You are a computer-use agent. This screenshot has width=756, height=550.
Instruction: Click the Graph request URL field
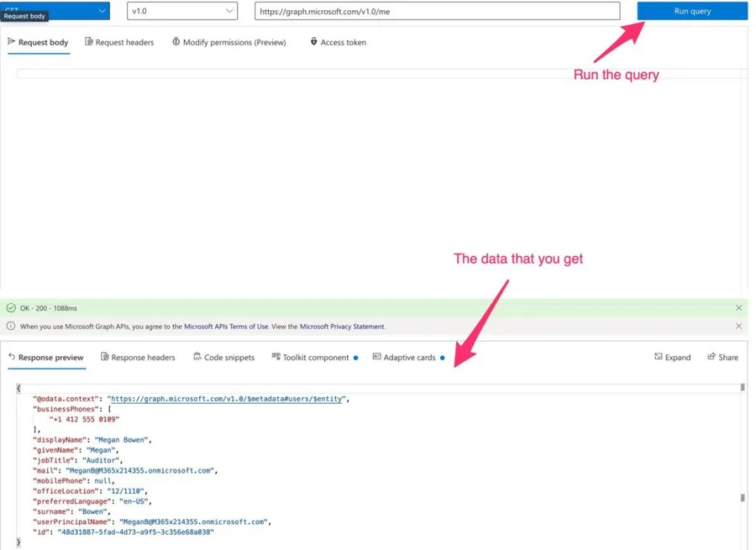437,11
